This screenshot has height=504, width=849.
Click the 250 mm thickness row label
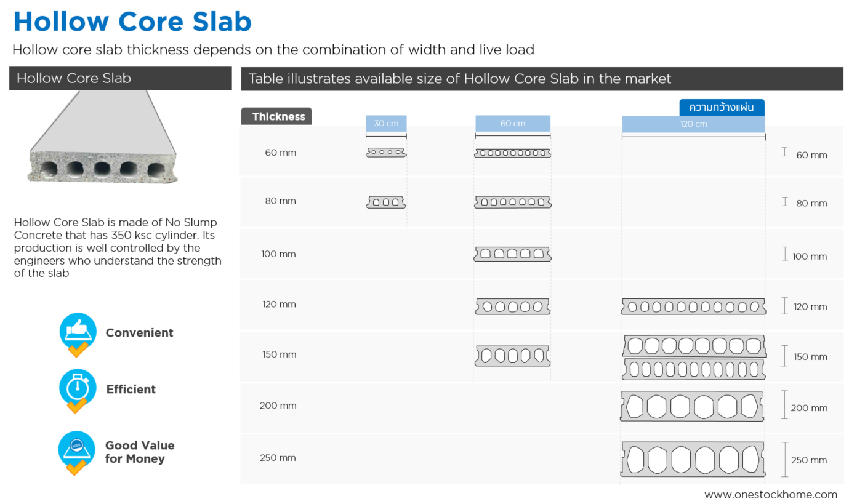point(278,458)
